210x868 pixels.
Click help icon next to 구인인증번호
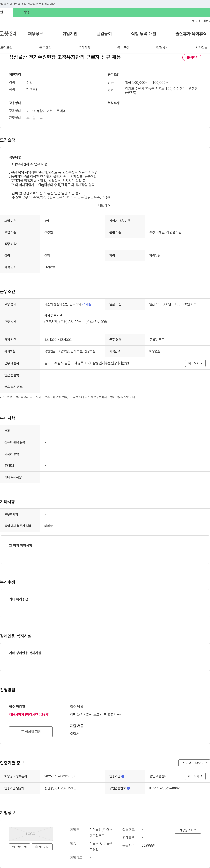tap(128, 788)
